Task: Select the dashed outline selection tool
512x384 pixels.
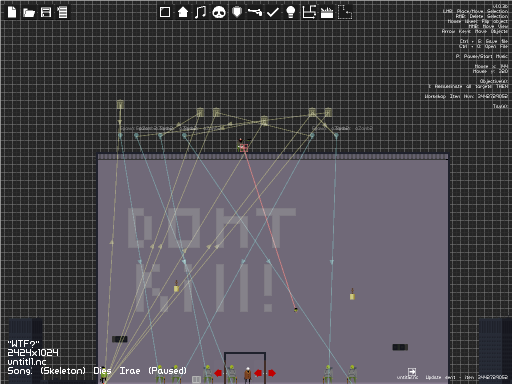Action: point(345,12)
